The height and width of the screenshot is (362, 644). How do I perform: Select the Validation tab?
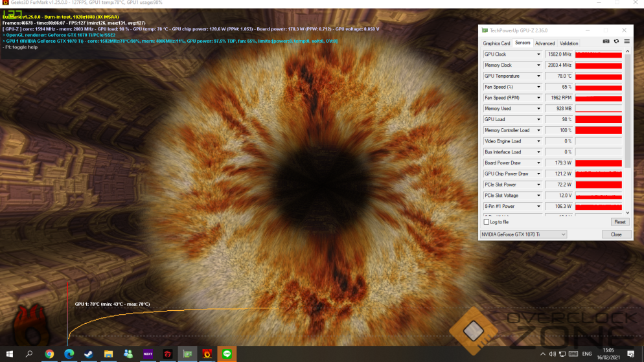pos(569,43)
